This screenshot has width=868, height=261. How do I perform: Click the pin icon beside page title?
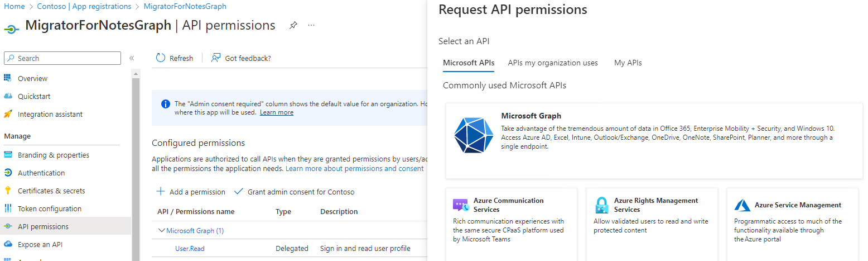pyautogui.click(x=293, y=26)
